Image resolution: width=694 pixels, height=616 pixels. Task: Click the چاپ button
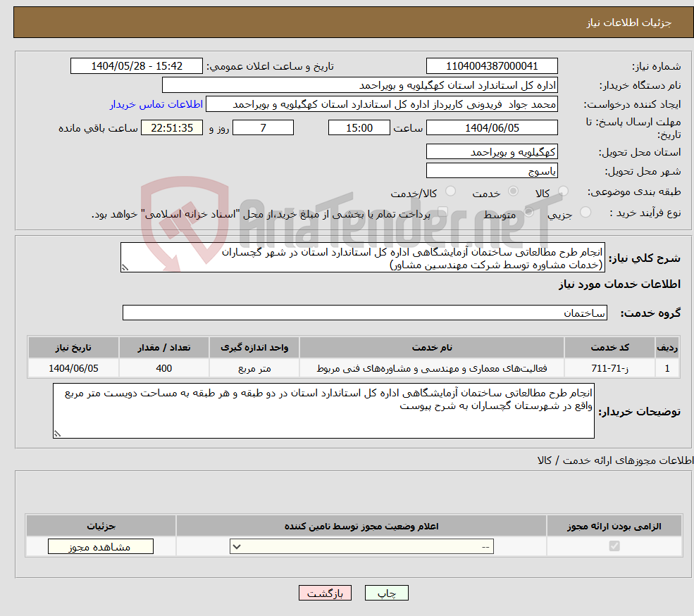(x=386, y=593)
